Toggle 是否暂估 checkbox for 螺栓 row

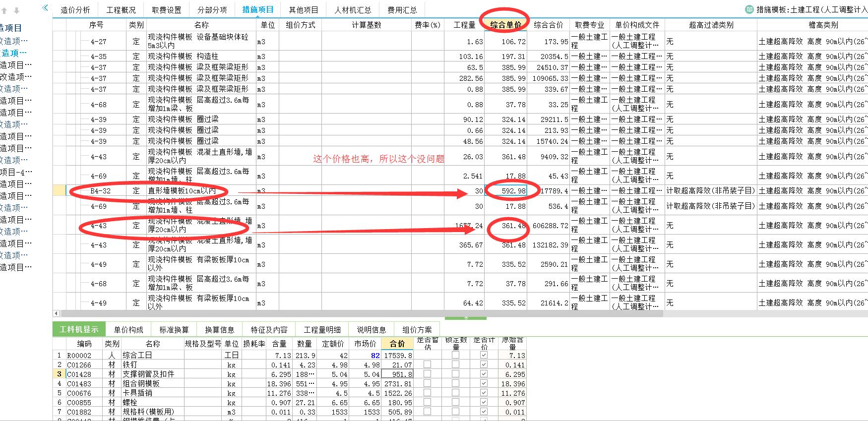point(427,402)
